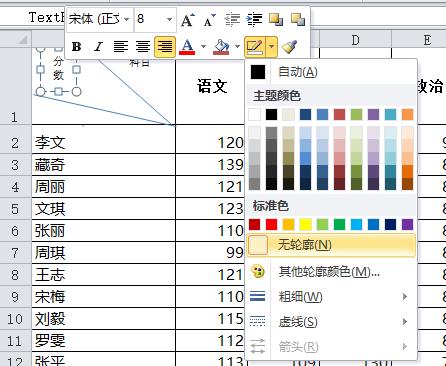Open the font size dropdown arrow
446x366 pixels.
pyautogui.click(x=169, y=19)
